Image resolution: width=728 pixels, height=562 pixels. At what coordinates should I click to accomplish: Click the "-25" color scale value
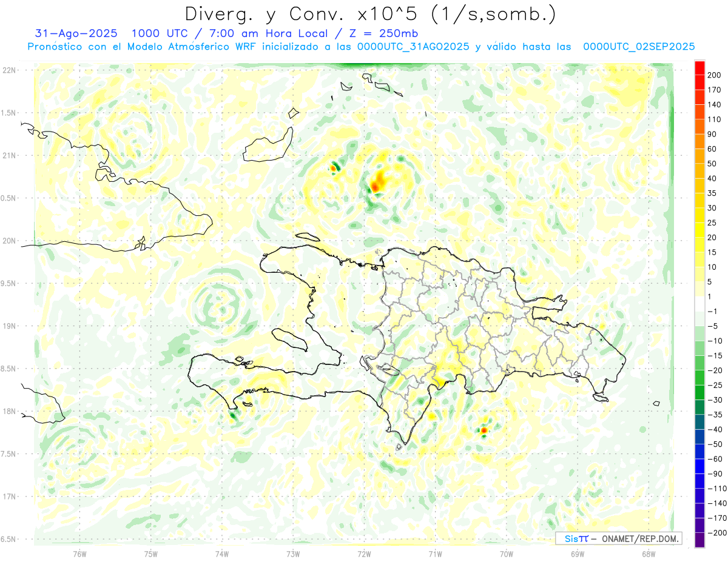pyautogui.click(x=714, y=386)
